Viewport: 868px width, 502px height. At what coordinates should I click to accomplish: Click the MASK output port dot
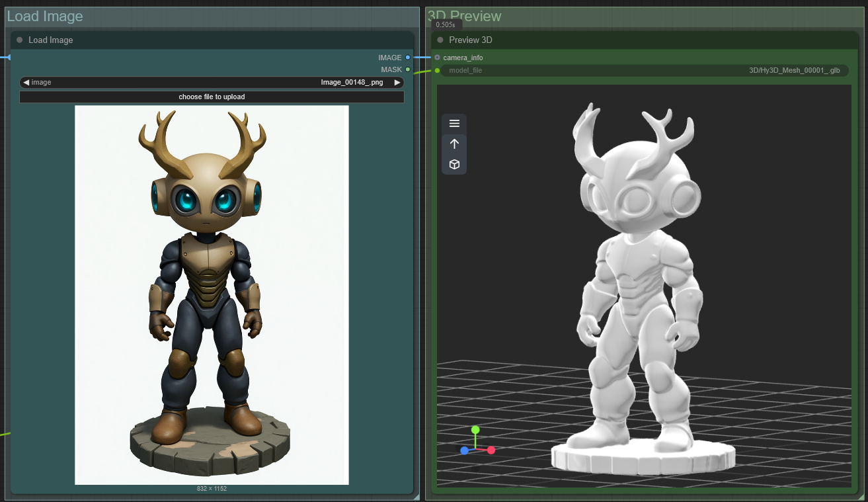[408, 69]
